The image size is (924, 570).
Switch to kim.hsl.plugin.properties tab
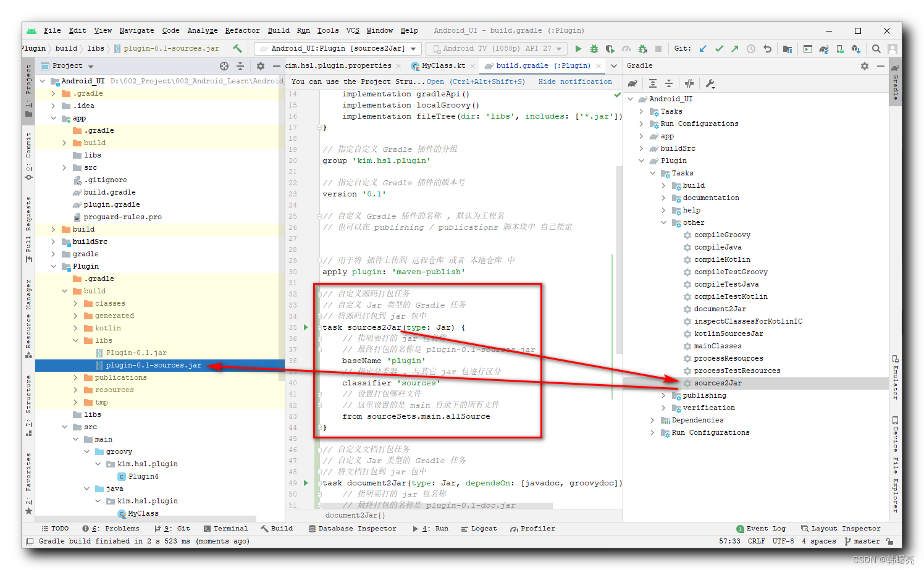pos(338,65)
